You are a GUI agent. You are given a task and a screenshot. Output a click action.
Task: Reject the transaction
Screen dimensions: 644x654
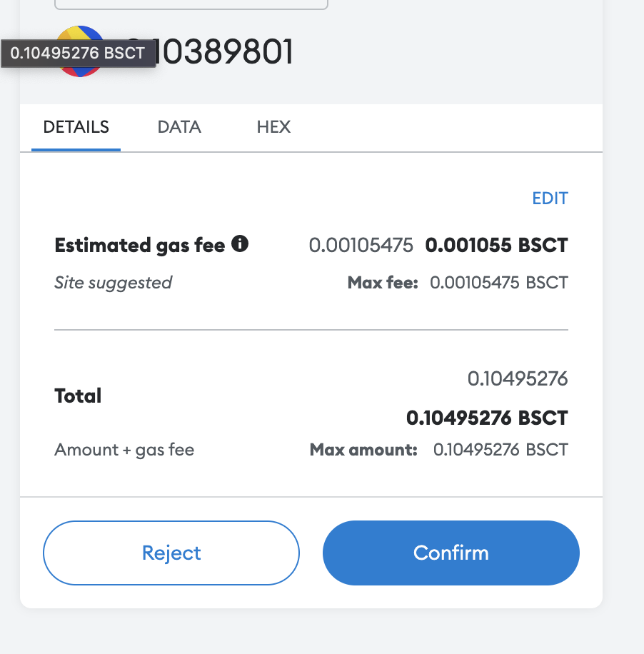pos(171,553)
